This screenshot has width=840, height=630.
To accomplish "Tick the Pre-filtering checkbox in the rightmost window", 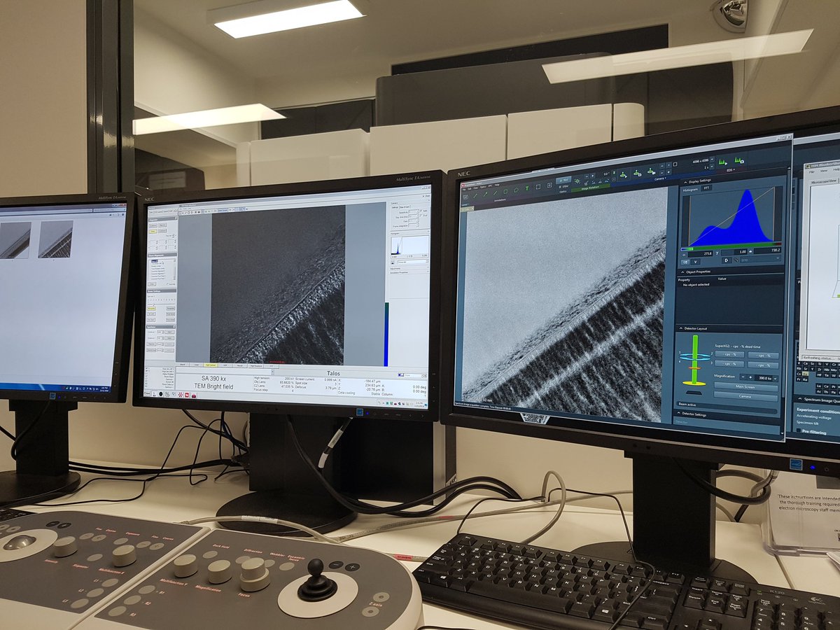I will coord(799,430).
